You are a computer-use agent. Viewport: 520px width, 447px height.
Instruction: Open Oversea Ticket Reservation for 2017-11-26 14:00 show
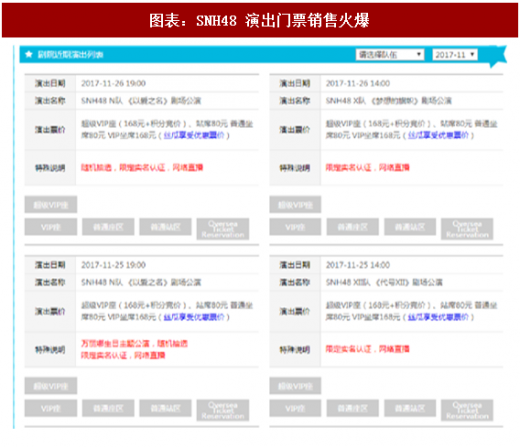click(467, 229)
